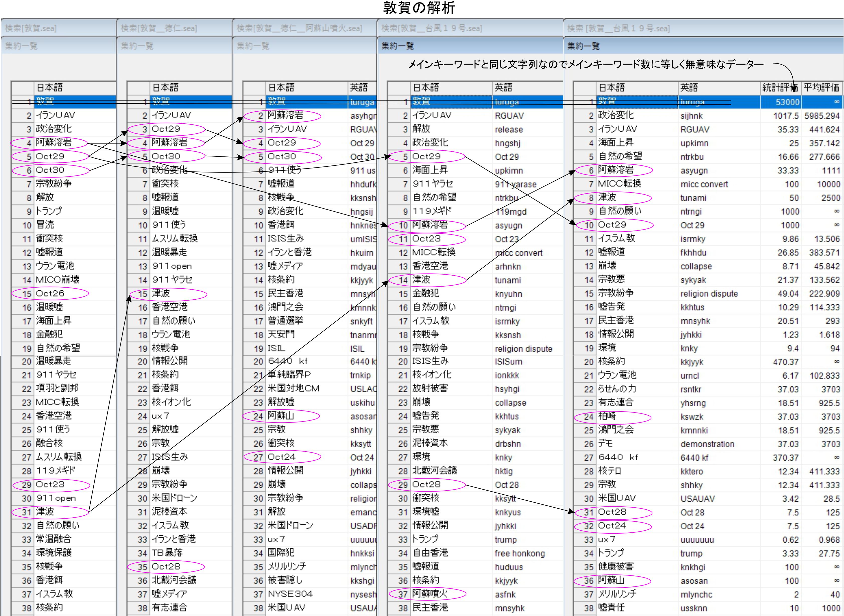Click the 平均評価 column header

pyautogui.click(x=822, y=88)
